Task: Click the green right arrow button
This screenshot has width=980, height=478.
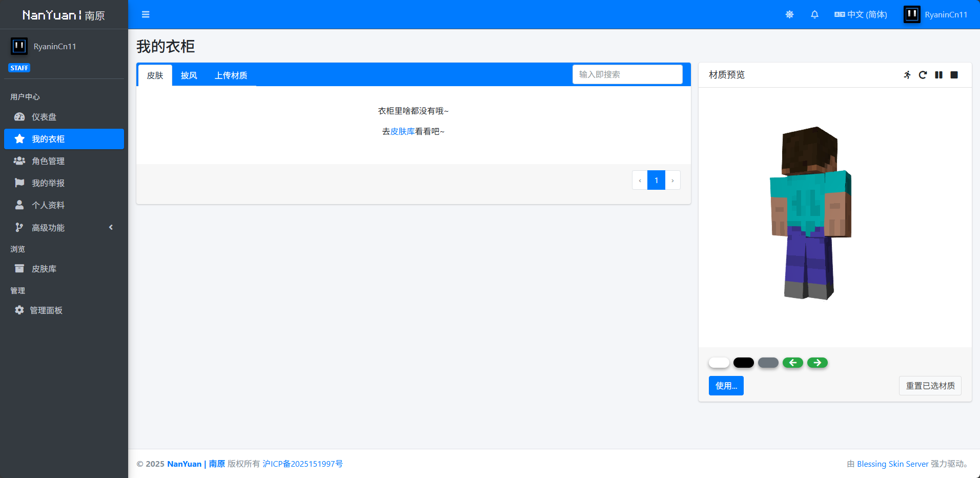Action: pyautogui.click(x=817, y=363)
